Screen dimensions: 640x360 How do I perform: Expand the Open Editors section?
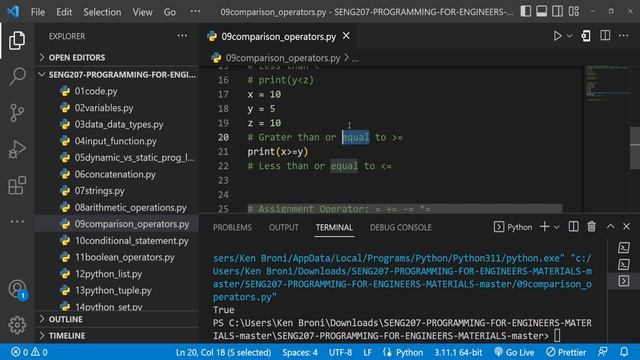[116, 58]
